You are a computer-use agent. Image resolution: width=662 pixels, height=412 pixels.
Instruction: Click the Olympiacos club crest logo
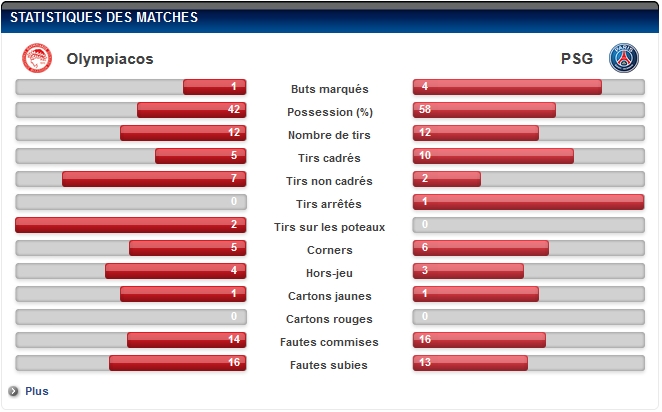[x=37, y=58]
